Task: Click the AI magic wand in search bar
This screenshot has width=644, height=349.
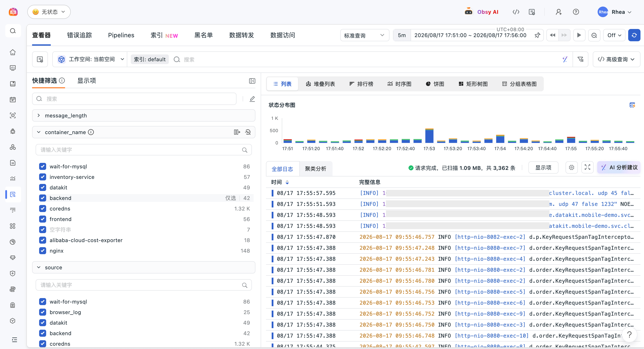Action: (565, 59)
